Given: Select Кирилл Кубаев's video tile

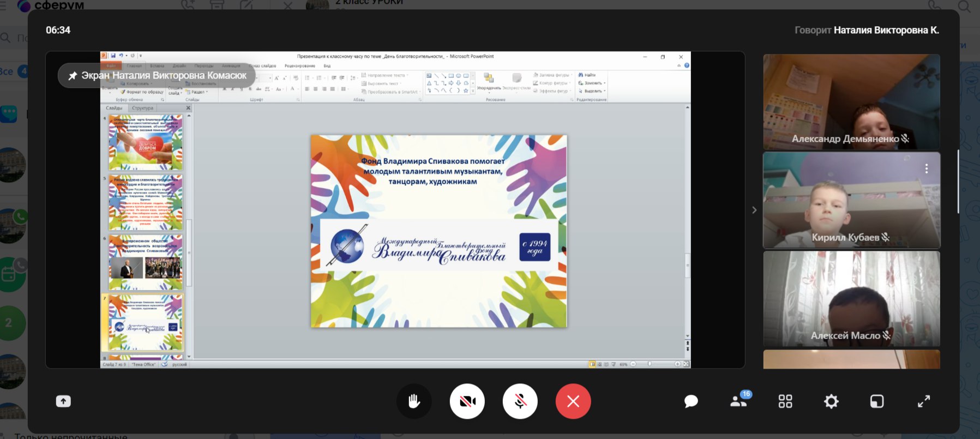Looking at the screenshot, I should 851,200.
